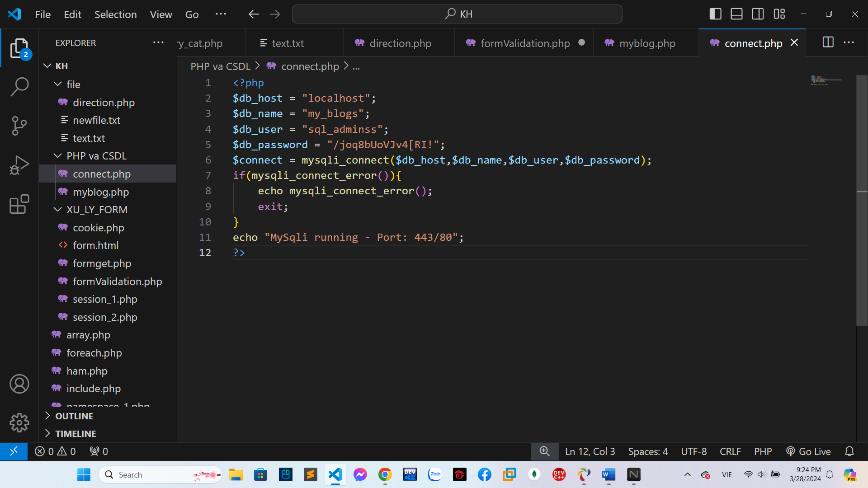Split the editor to the right
Viewport: 868px width, 488px height.
tap(828, 42)
